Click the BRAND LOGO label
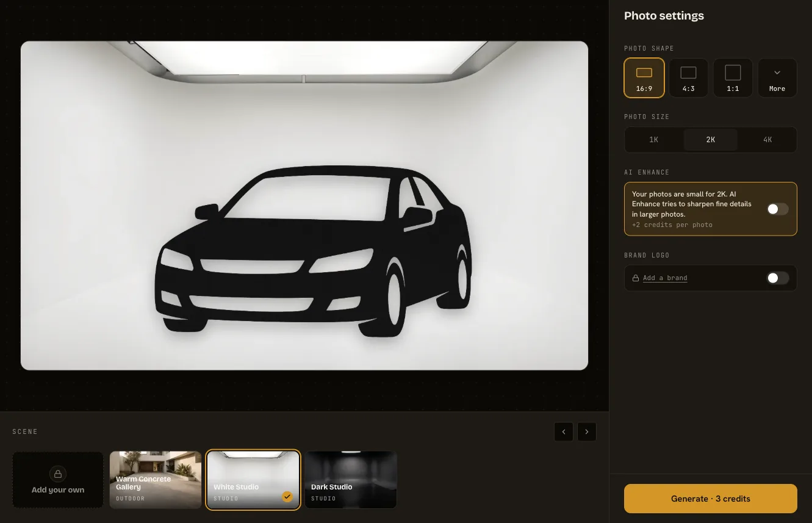Image resolution: width=812 pixels, height=523 pixels. pos(647,255)
